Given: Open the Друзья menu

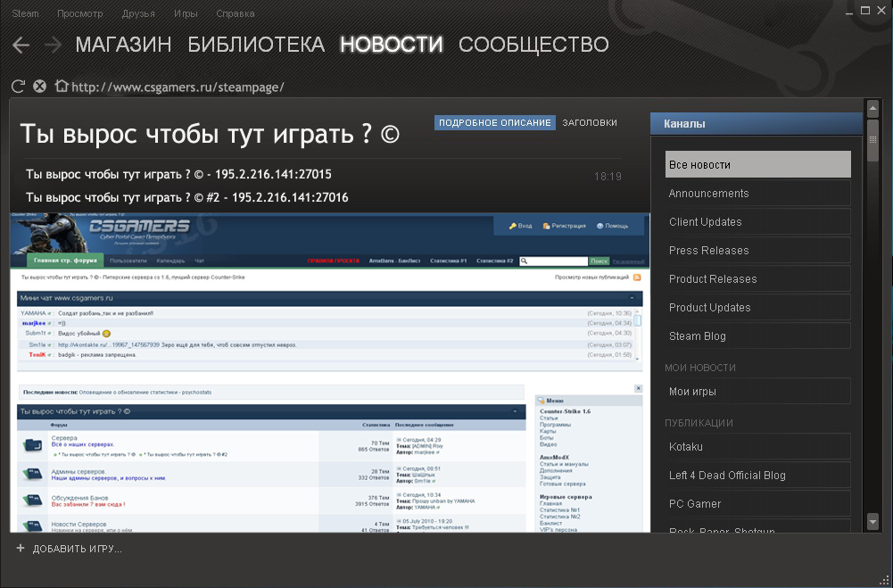Looking at the screenshot, I should click(x=137, y=13).
